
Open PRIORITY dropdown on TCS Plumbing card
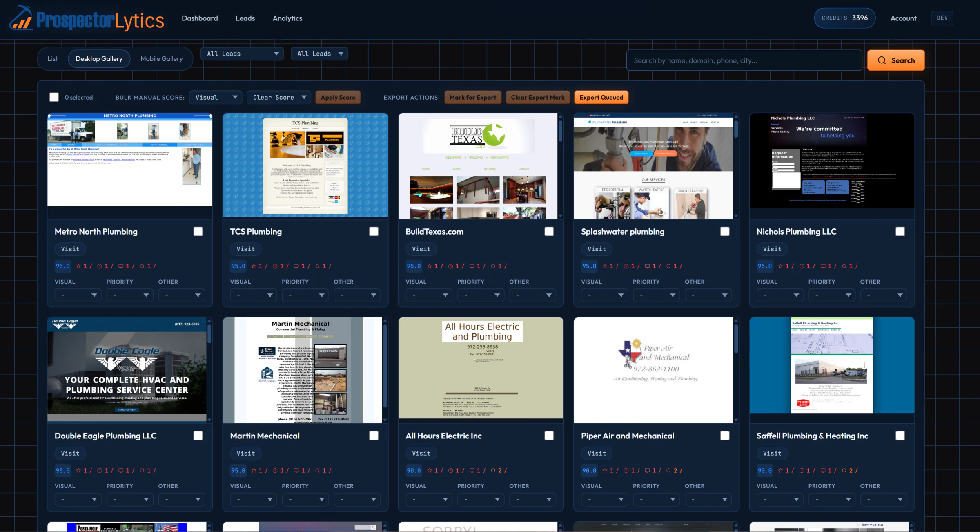click(305, 295)
